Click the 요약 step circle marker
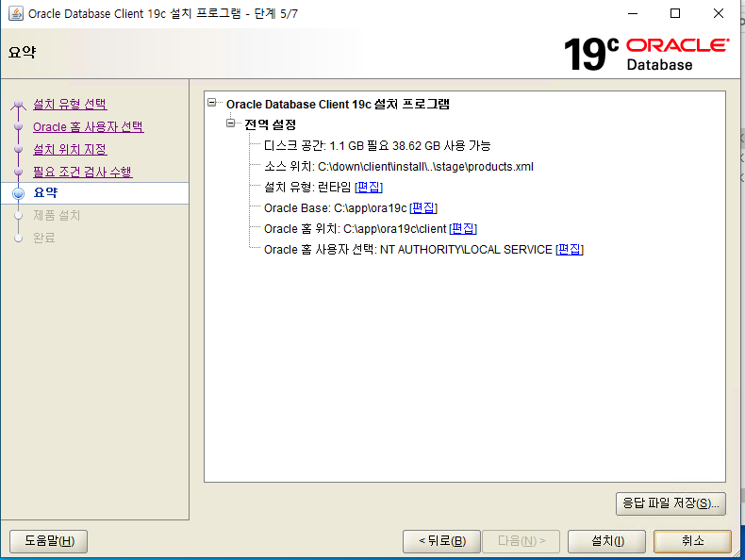Image resolution: width=745 pixels, height=560 pixels. tap(19, 193)
